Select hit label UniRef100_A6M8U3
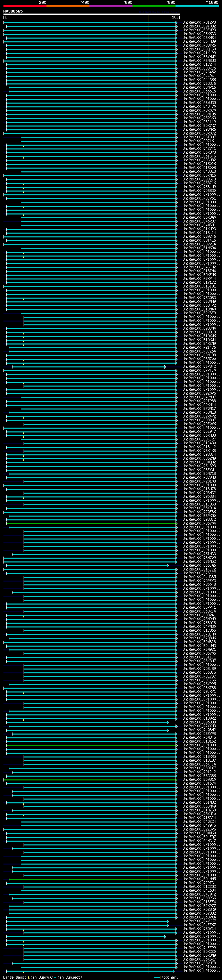 199,60
